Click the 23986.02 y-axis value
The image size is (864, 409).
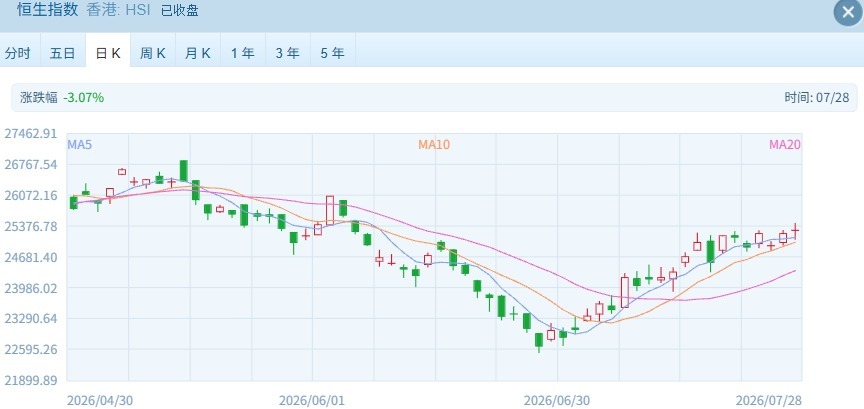click(x=30, y=288)
